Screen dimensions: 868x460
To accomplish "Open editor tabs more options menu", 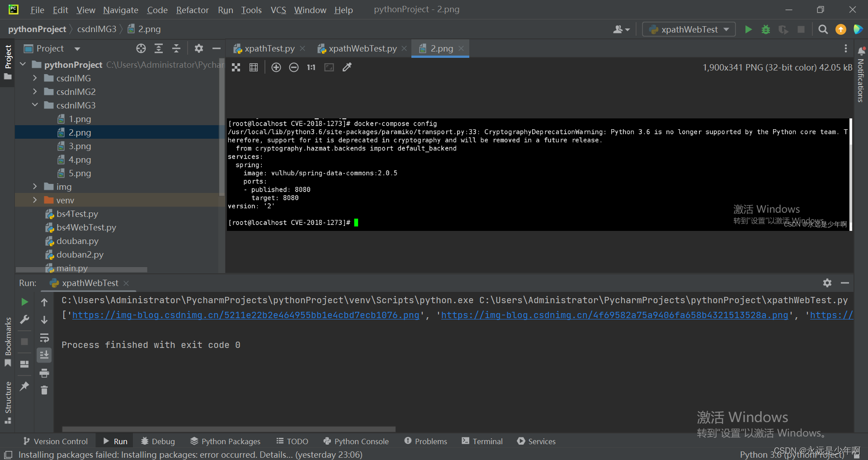I will tap(845, 48).
